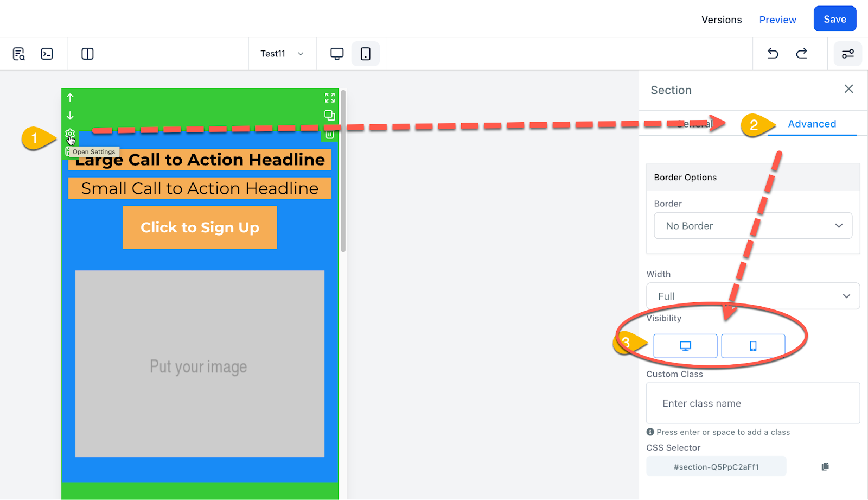This screenshot has width=868, height=500.
Task: Redo the last change
Action: tap(802, 53)
